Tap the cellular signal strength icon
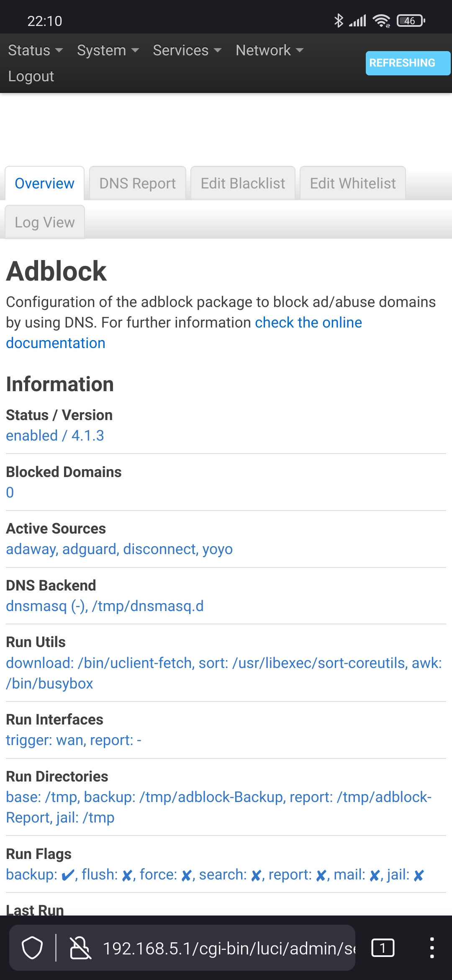The width and height of the screenshot is (452, 980). (358, 21)
